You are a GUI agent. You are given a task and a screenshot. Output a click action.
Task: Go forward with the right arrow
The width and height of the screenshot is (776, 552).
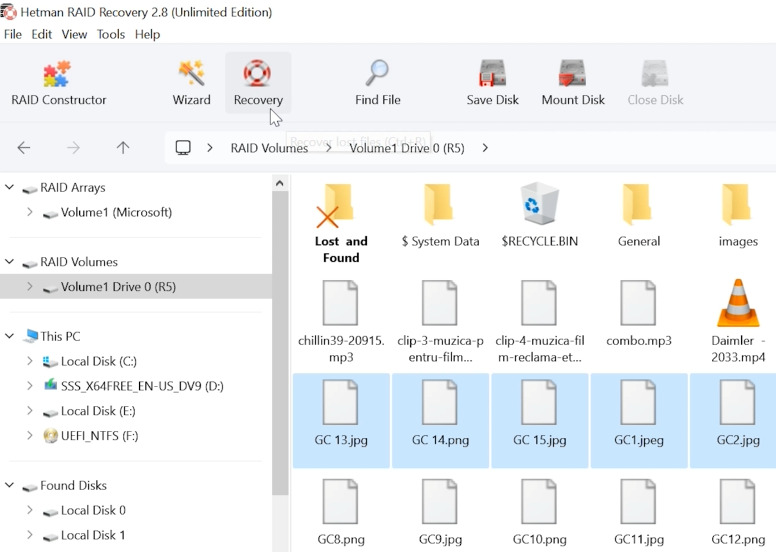pos(73,148)
